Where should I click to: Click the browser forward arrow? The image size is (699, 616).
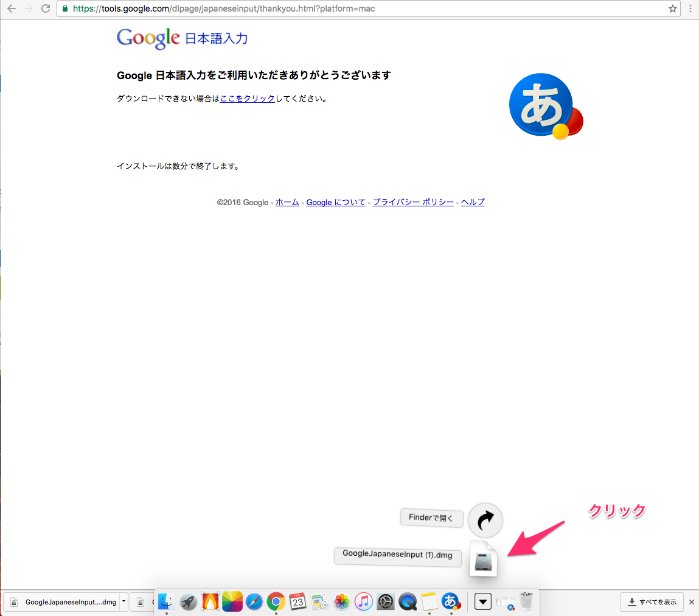coord(29,9)
